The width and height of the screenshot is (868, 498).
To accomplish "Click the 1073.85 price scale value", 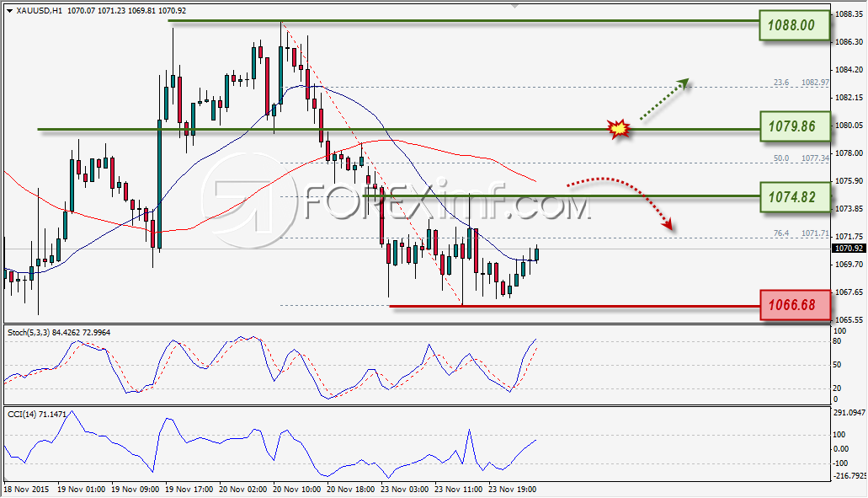I will click(849, 208).
